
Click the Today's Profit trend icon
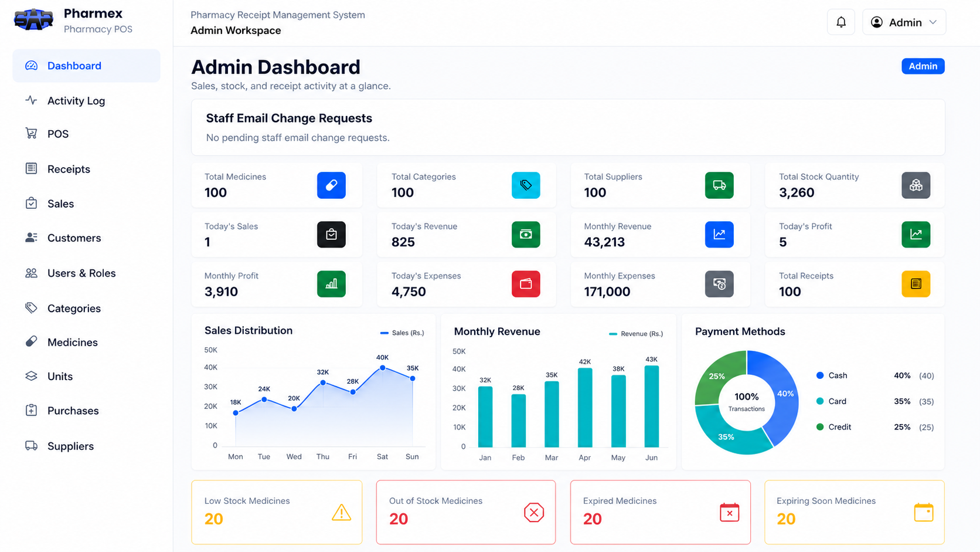coord(916,235)
